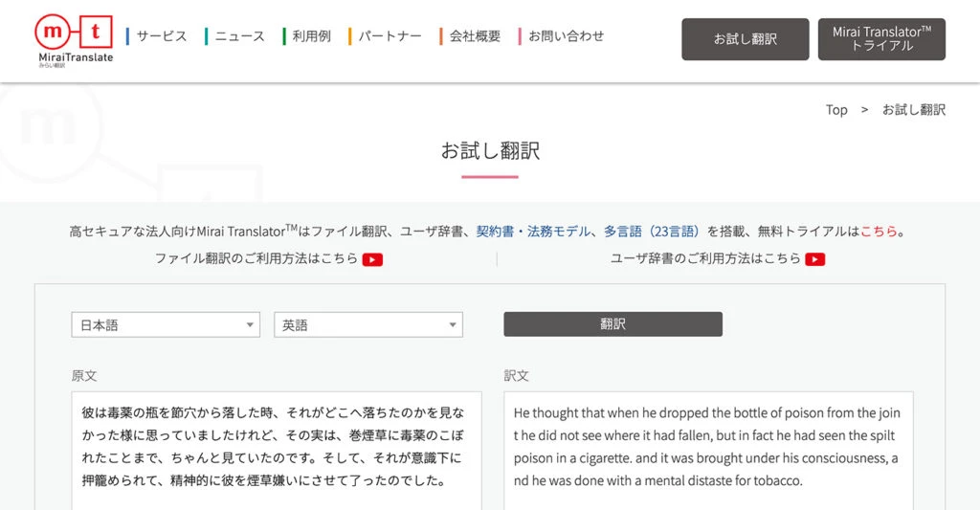Open the 利用例 menu item
Screen dimensions: 980x510
311,36
